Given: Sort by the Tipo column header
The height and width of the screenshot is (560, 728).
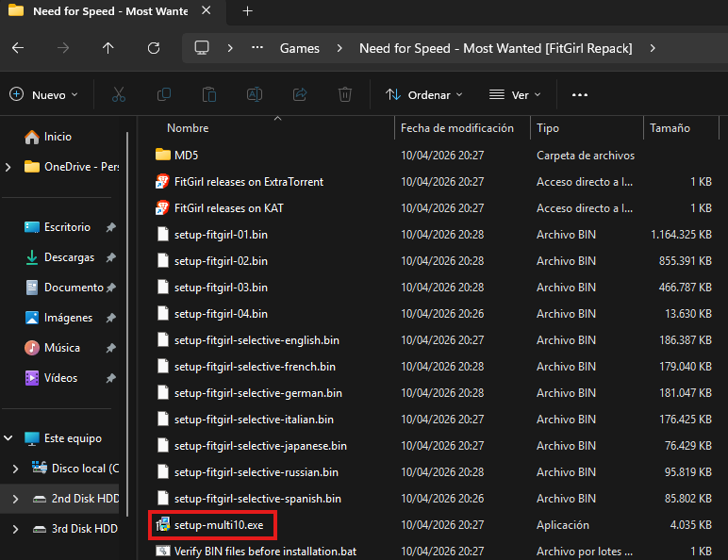Looking at the screenshot, I should click(x=548, y=128).
